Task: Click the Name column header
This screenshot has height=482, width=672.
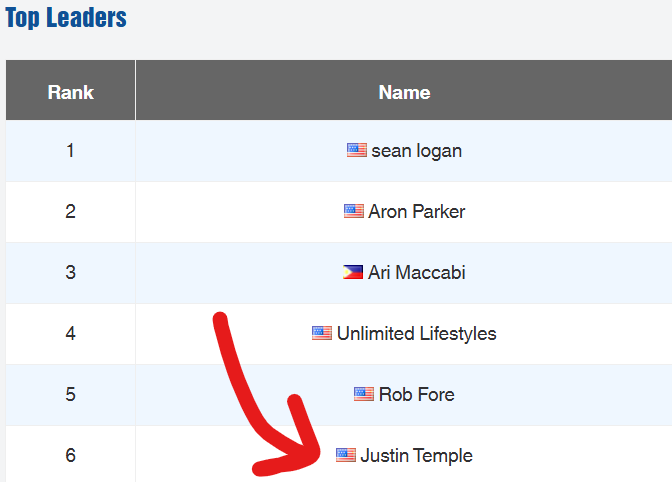Action: click(x=404, y=92)
